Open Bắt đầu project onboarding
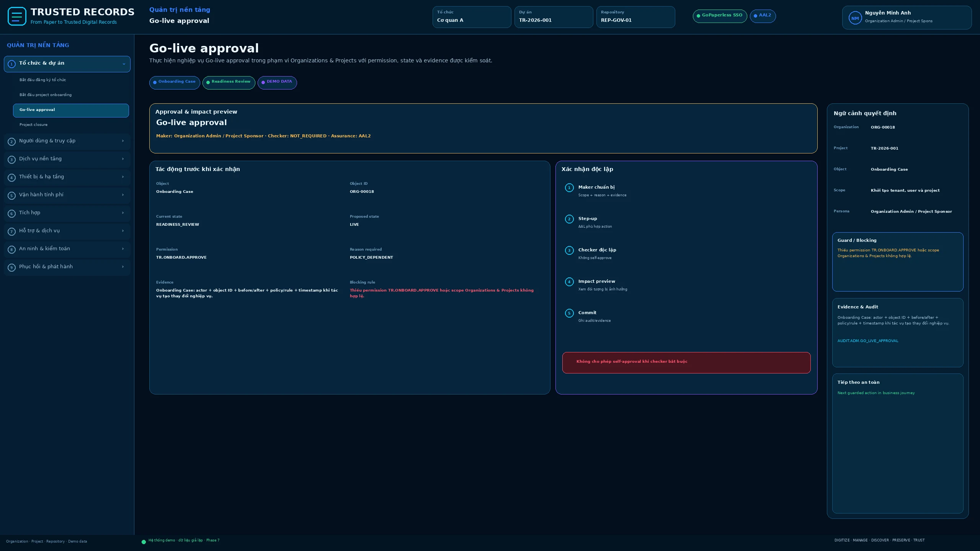980x551 pixels. pos(71,95)
